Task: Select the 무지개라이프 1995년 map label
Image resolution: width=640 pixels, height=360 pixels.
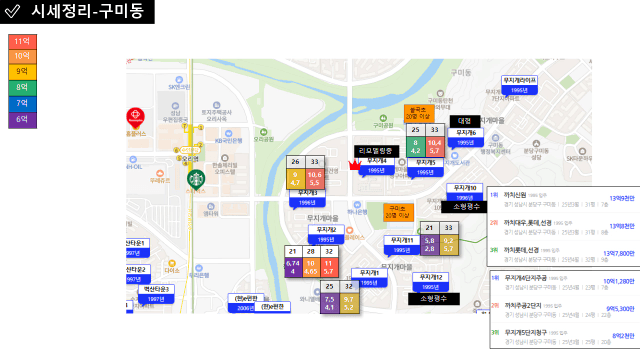Action: (519, 85)
